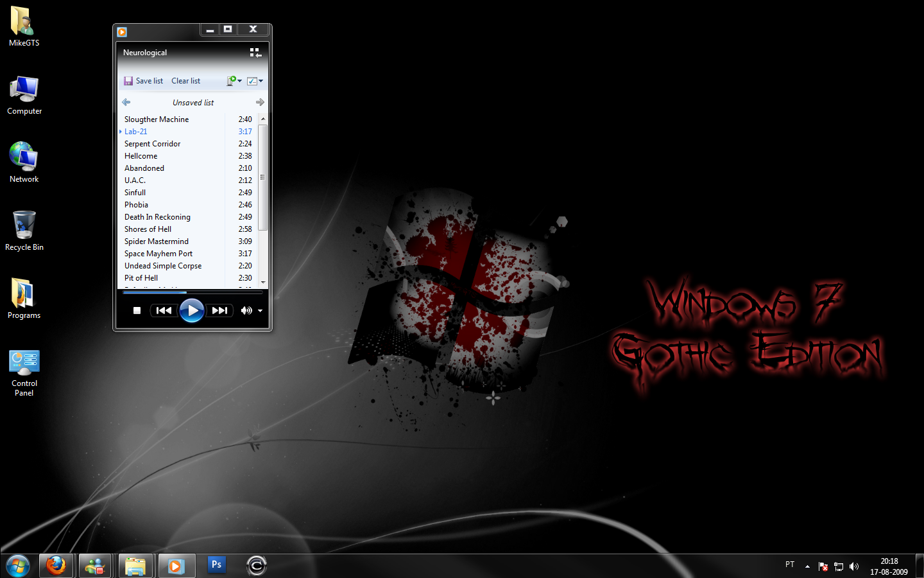The image size is (924, 578).
Task: Select the track U.A.C.
Action: point(135,180)
